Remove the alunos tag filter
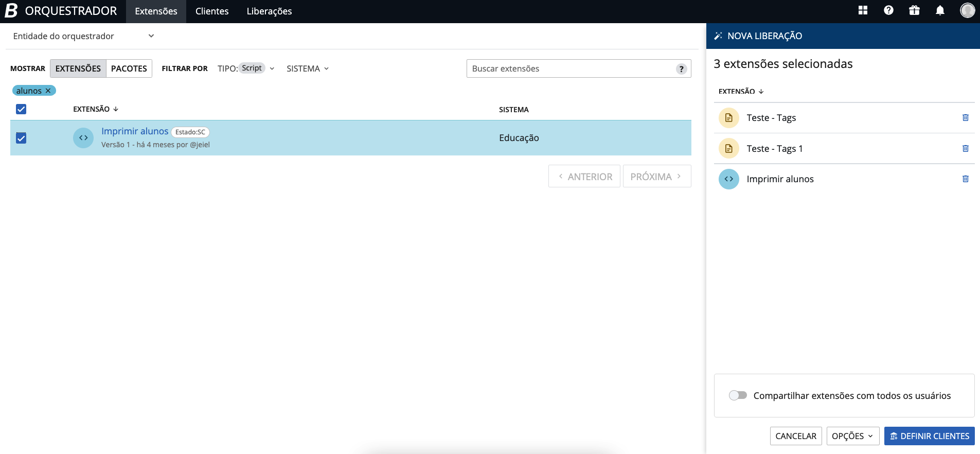This screenshot has height=454, width=980. click(48, 91)
